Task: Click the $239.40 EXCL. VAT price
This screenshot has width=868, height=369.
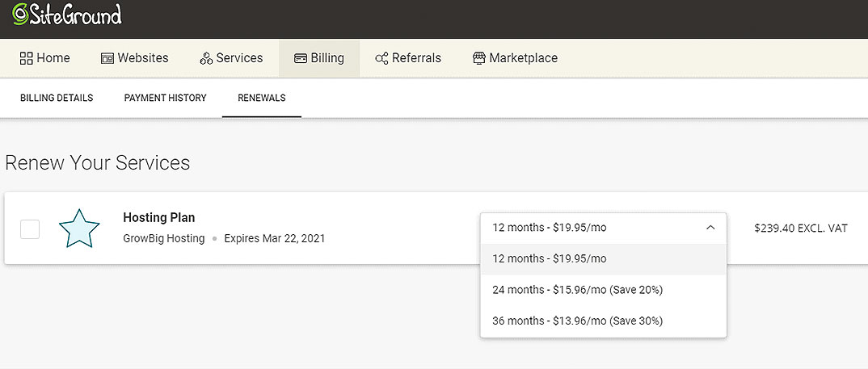Action: [800, 229]
